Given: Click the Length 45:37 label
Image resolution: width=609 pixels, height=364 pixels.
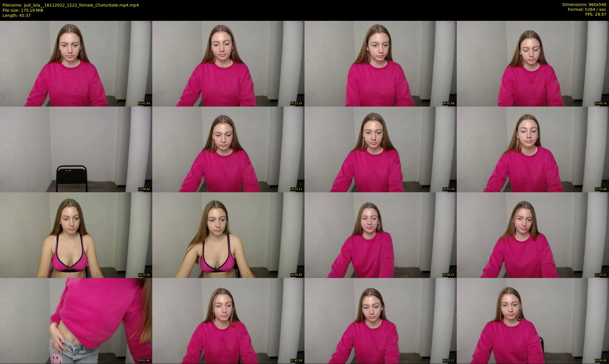Looking at the screenshot, I should tap(17, 15).
